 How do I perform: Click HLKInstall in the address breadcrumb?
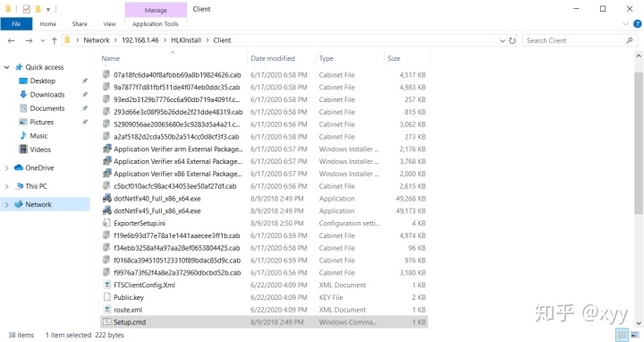[186, 40]
